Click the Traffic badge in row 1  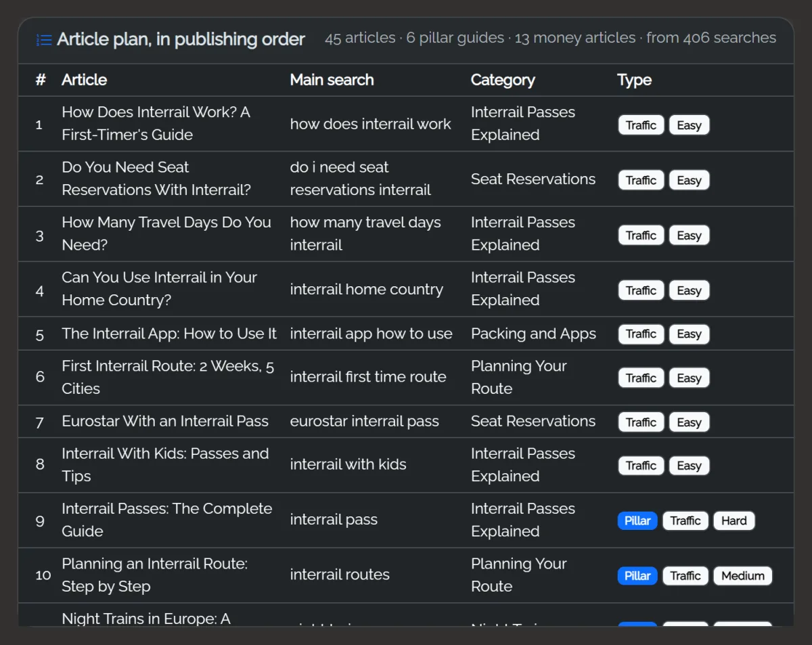[641, 125]
